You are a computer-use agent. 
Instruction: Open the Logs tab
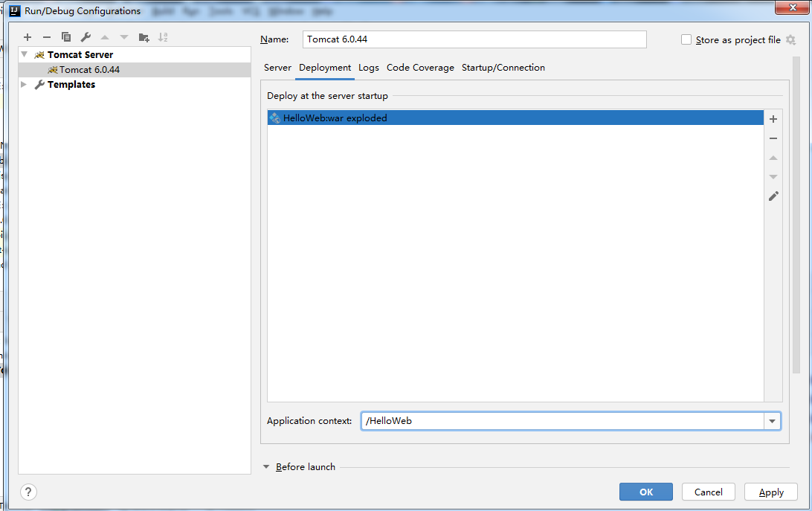[369, 68]
